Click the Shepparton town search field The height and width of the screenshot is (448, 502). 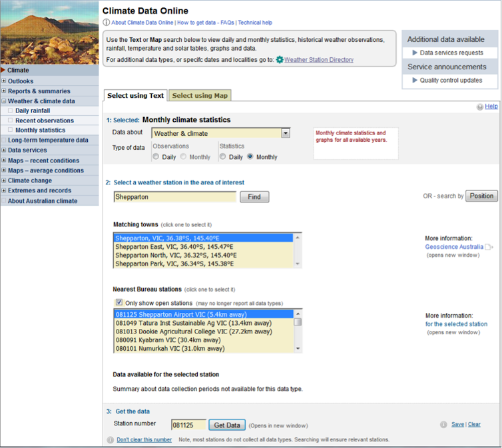(x=174, y=197)
